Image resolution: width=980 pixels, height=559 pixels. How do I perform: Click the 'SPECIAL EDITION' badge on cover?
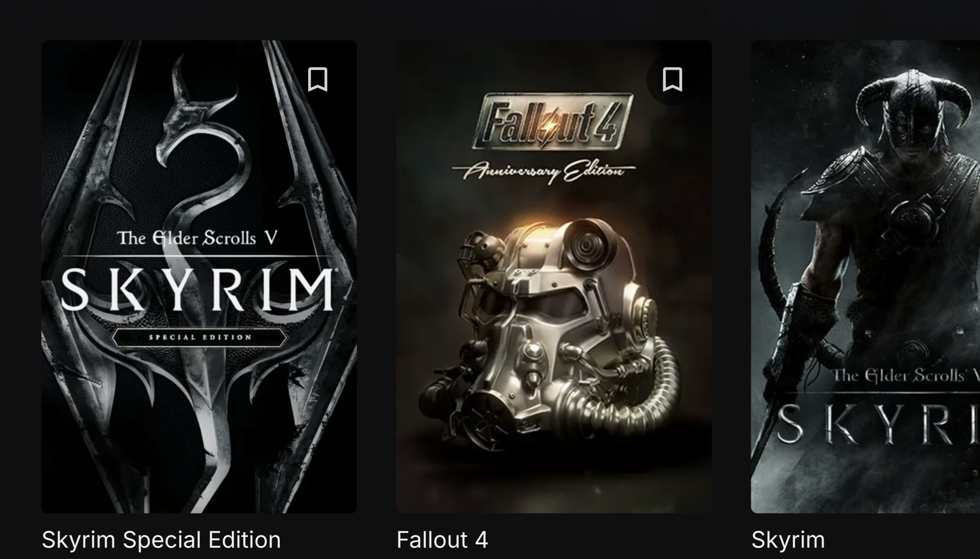pyautogui.click(x=199, y=337)
